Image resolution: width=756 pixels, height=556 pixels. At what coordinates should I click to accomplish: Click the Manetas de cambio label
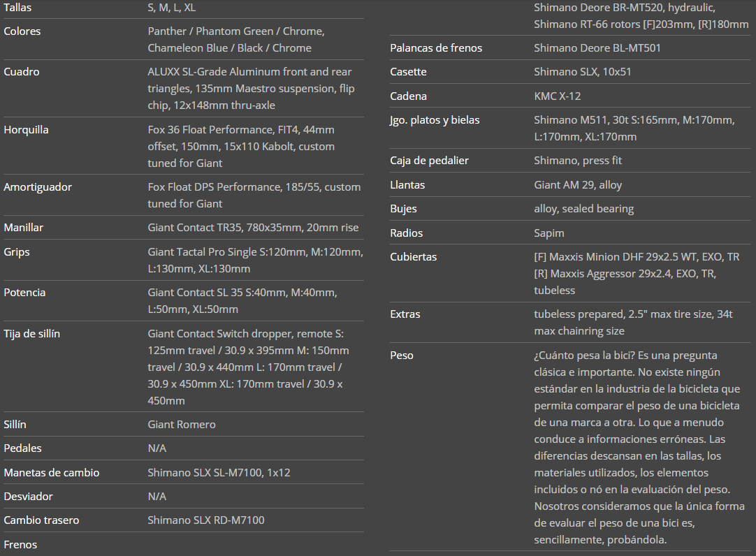pyautogui.click(x=52, y=473)
